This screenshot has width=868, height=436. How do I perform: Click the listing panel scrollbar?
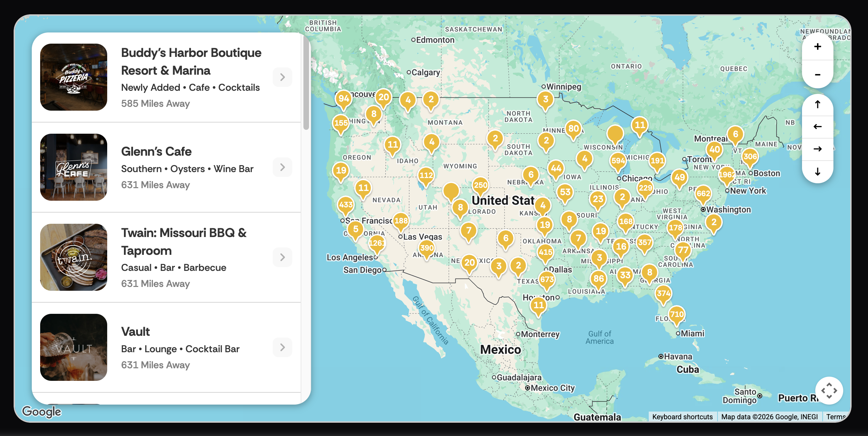[306, 83]
